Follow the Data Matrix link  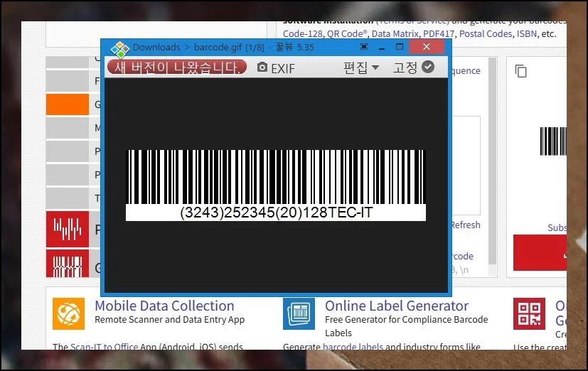coord(391,33)
